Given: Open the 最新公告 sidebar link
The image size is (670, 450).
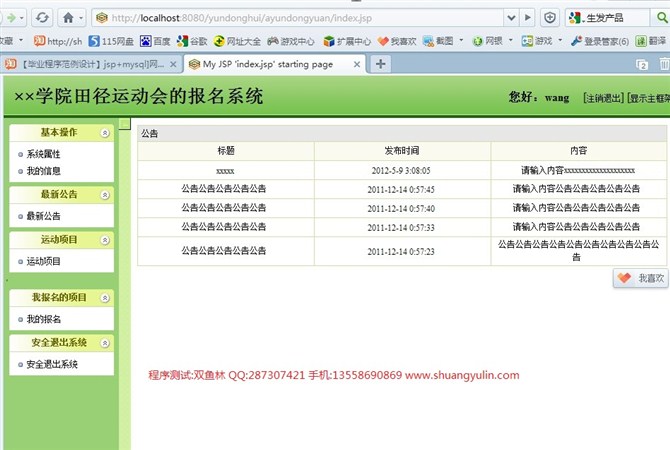Looking at the screenshot, I should point(43,216).
